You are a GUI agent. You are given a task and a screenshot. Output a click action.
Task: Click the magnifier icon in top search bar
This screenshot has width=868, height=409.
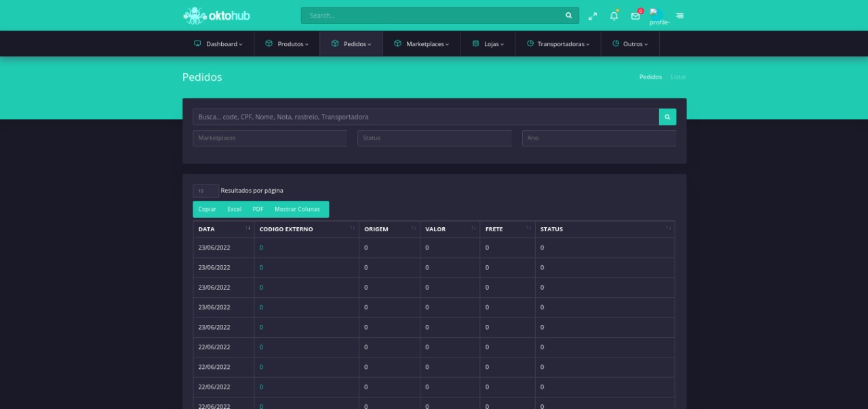click(568, 16)
